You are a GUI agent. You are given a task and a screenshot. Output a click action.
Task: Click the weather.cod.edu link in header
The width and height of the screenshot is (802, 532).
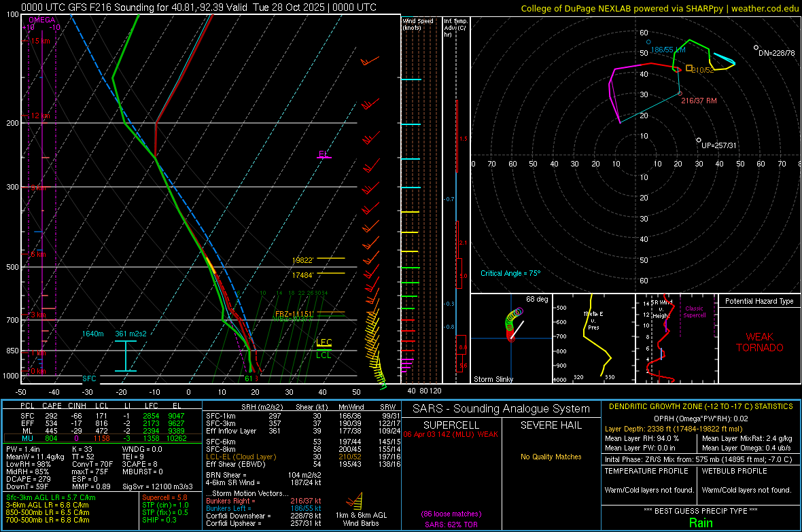765,8
